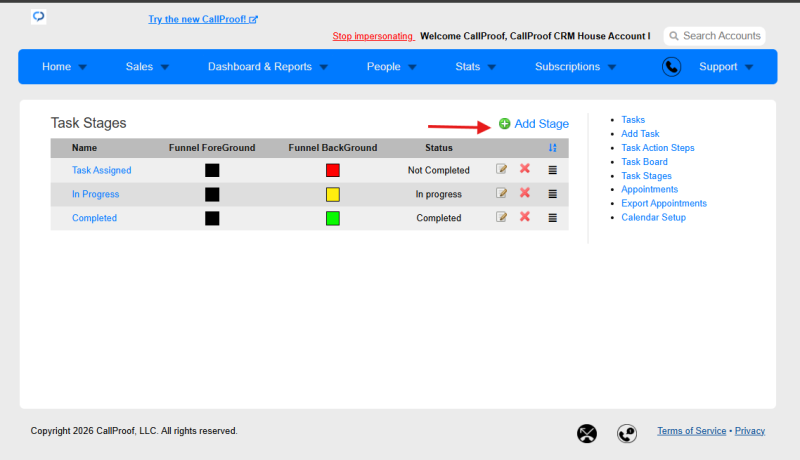Edit the Completed stage
Viewport: 800px width, 460px height.
tap(502, 217)
